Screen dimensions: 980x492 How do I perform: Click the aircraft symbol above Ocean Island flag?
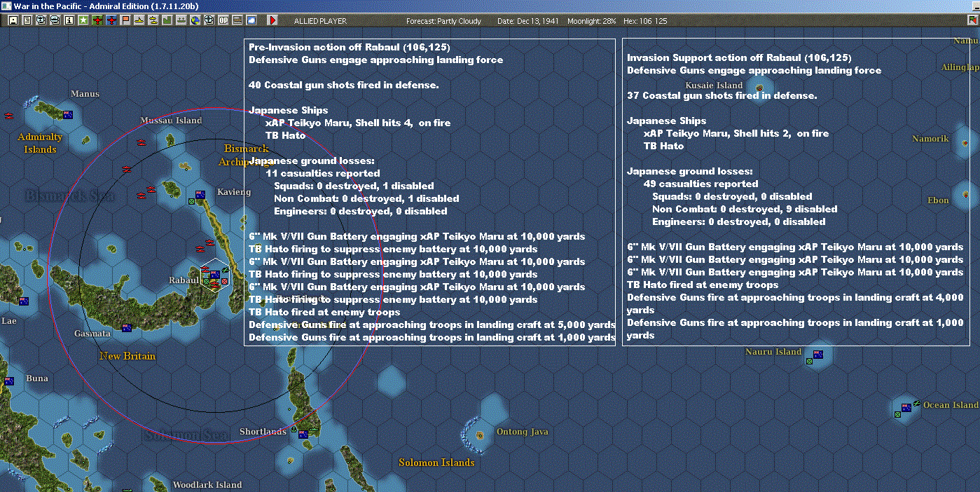(x=916, y=402)
